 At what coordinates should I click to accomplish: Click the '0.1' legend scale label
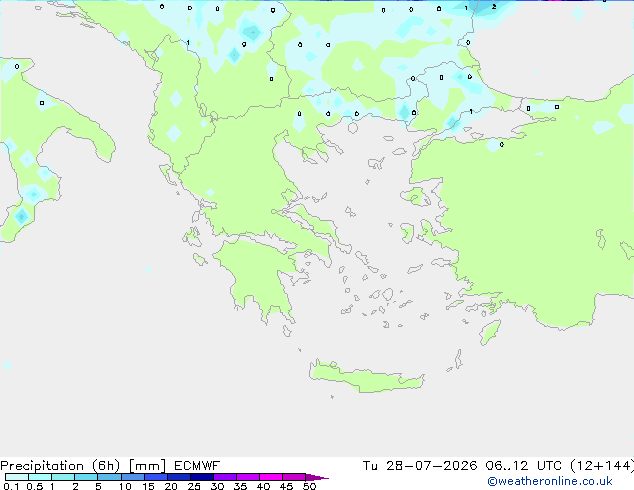[x=11, y=486]
